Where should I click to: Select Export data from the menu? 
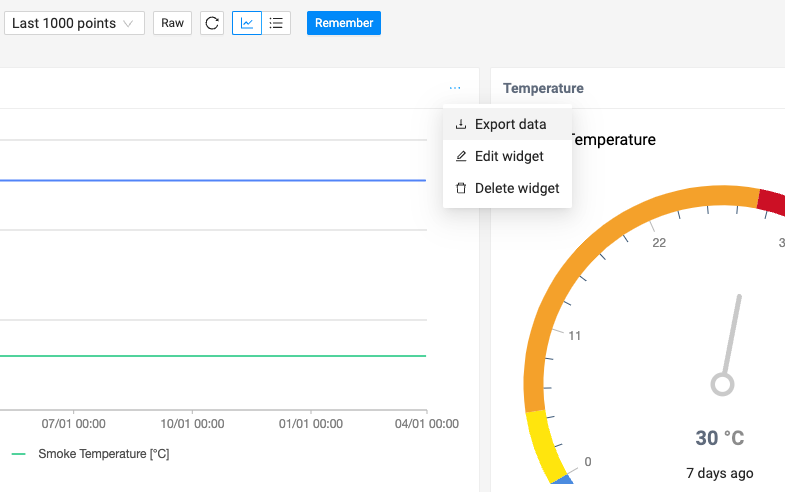[507, 124]
